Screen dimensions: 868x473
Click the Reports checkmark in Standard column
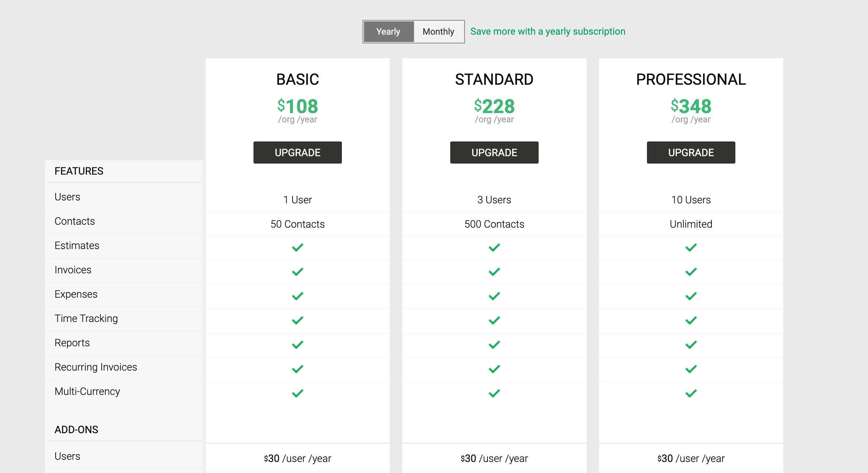pos(494,344)
